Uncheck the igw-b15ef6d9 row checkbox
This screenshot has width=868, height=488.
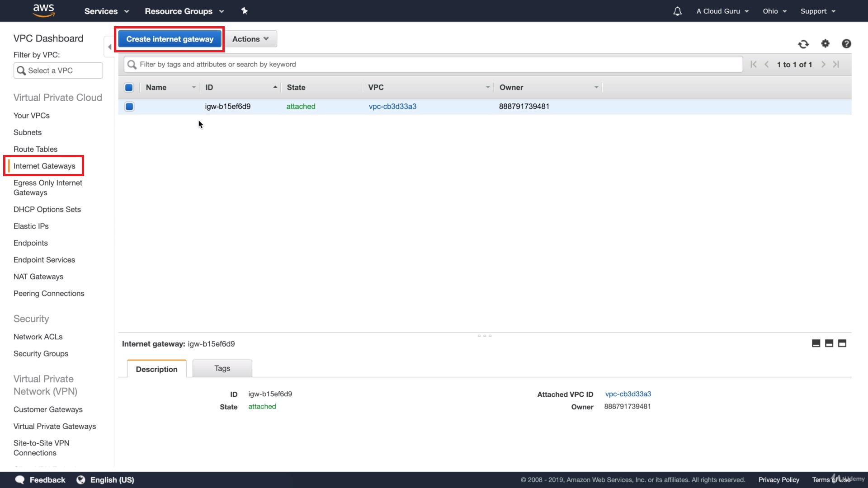point(129,107)
